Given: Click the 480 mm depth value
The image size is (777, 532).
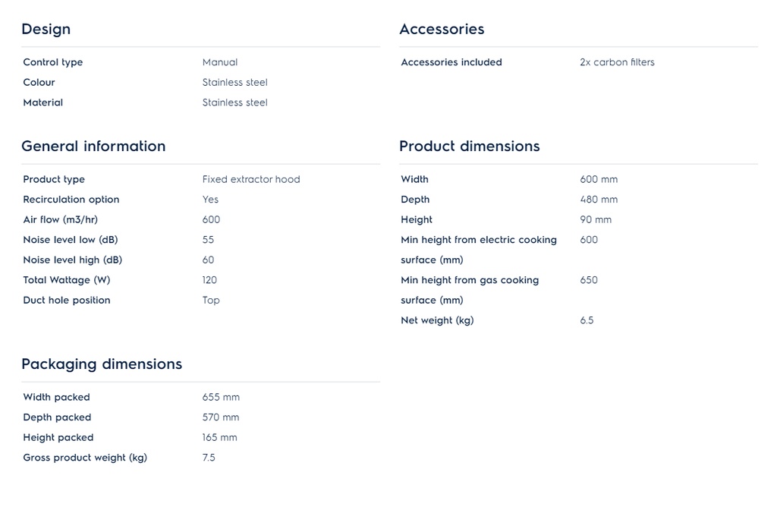Looking at the screenshot, I should (599, 200).
